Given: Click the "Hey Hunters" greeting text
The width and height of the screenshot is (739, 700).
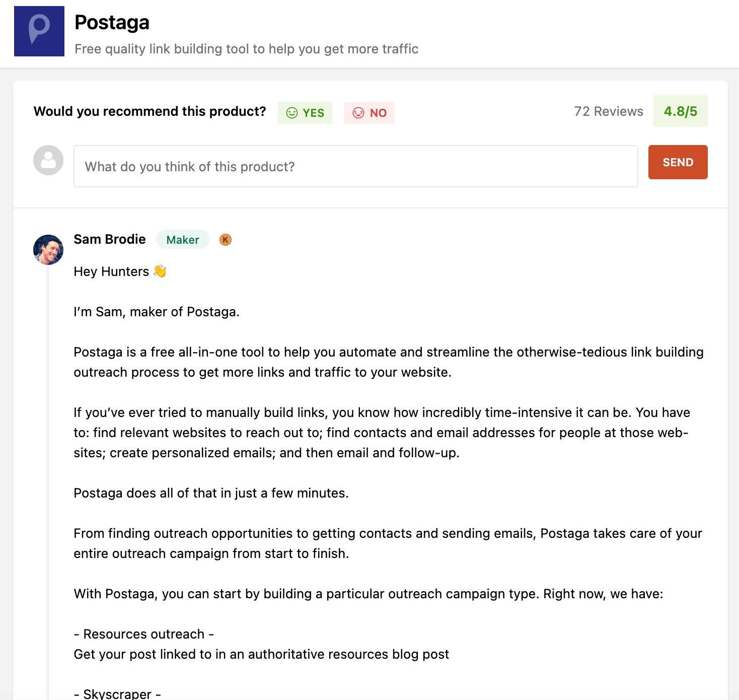Looking at the screenshot, I should pos(111,272).
